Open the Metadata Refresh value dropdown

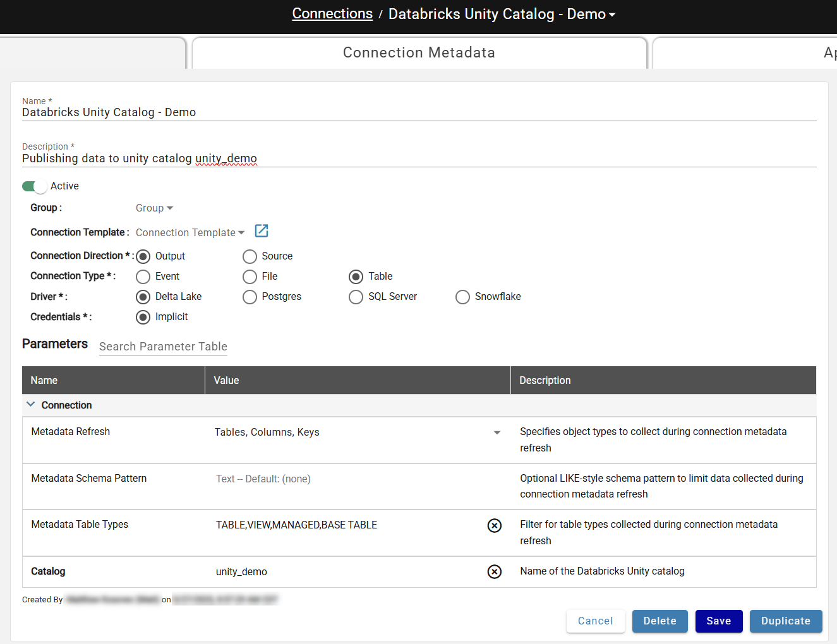point(497,432)
